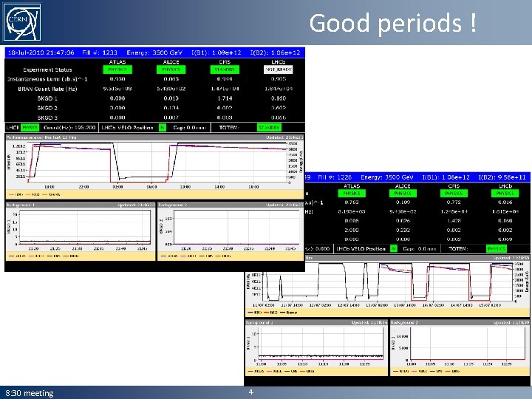532x399 pixels.
Task: Click the LHCb luminosity value 0.816
Action: 505,202
